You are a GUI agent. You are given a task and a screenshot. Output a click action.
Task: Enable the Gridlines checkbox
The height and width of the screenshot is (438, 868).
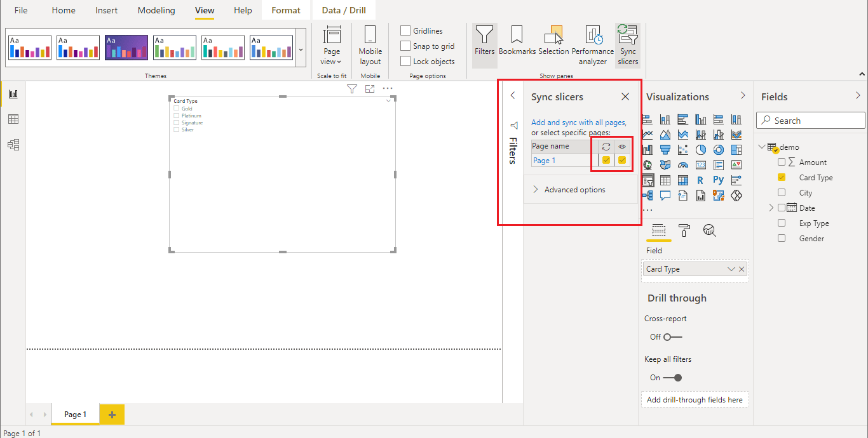point(405,30)
